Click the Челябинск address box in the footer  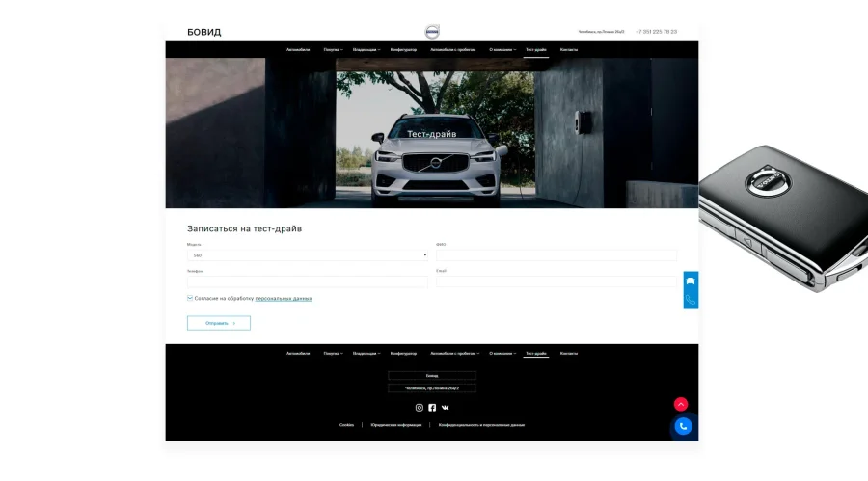click(x=432, y=388)
